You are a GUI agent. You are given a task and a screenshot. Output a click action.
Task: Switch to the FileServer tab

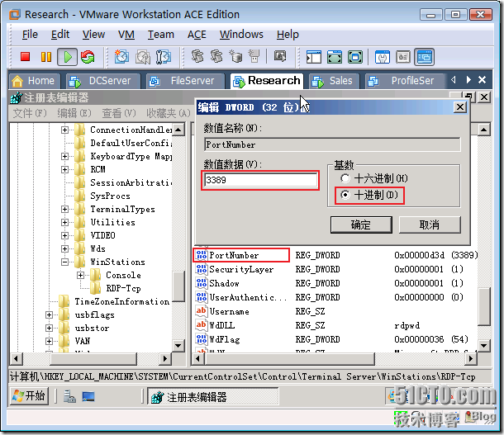pyautogui.click(x=185, y=81)
